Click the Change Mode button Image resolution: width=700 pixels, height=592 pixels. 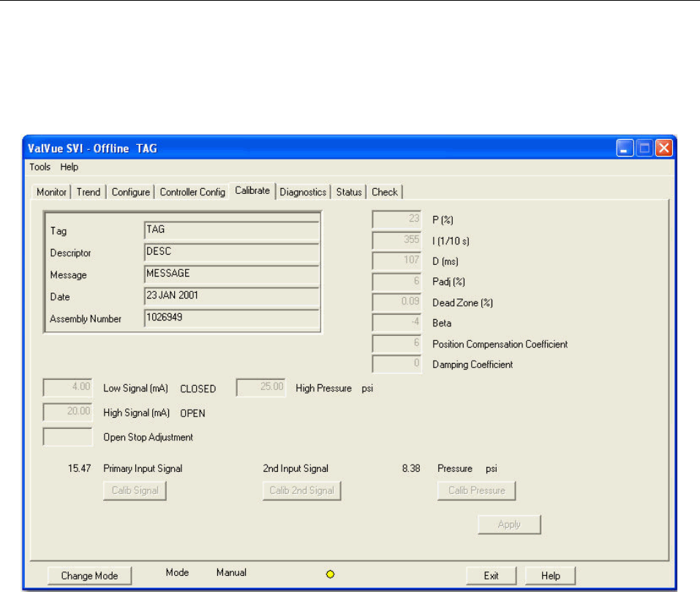pos(89,576)
